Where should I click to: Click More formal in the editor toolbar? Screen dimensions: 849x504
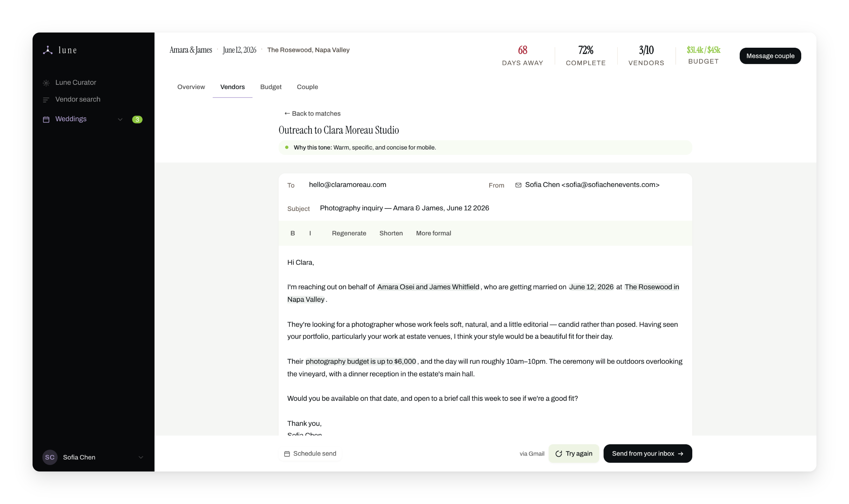[433, 233]
